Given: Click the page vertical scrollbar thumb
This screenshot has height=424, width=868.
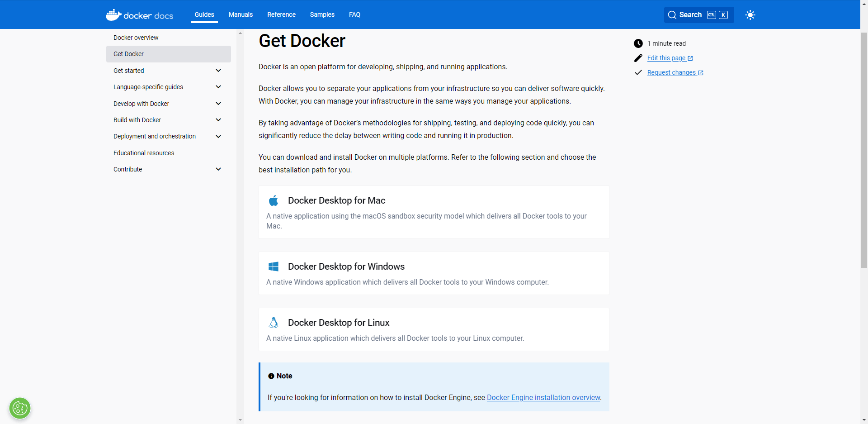Looking at the screenshot, I should pyautogui.click(x=864, y=149).
